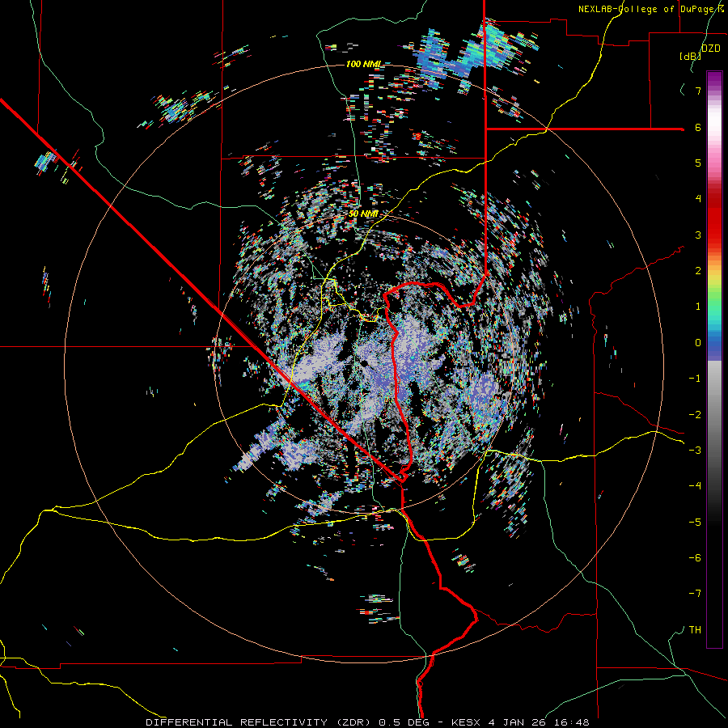Click the -7 value on the color scale
This screenshot has height=728, width=728.
695,594
